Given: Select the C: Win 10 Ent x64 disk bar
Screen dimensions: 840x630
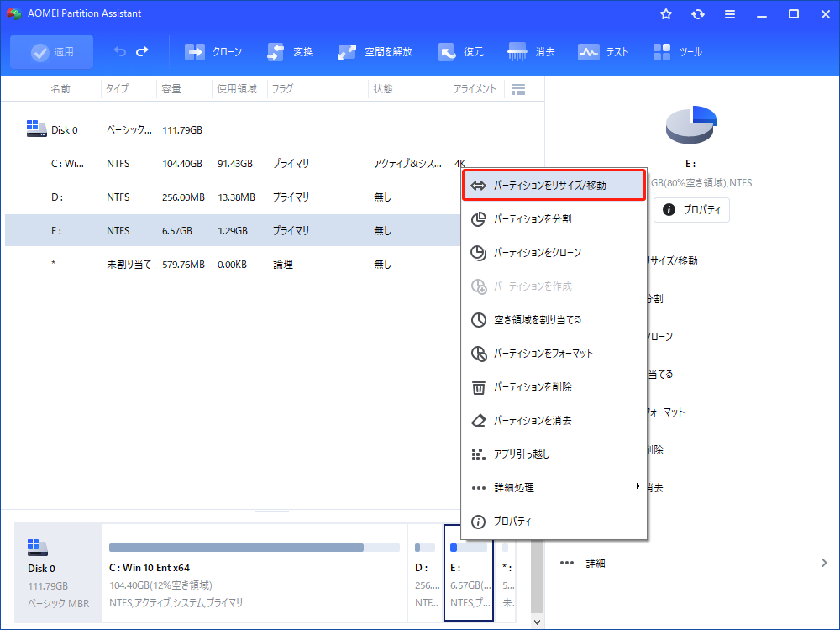Looking at the screenshot, I should 254,574.
